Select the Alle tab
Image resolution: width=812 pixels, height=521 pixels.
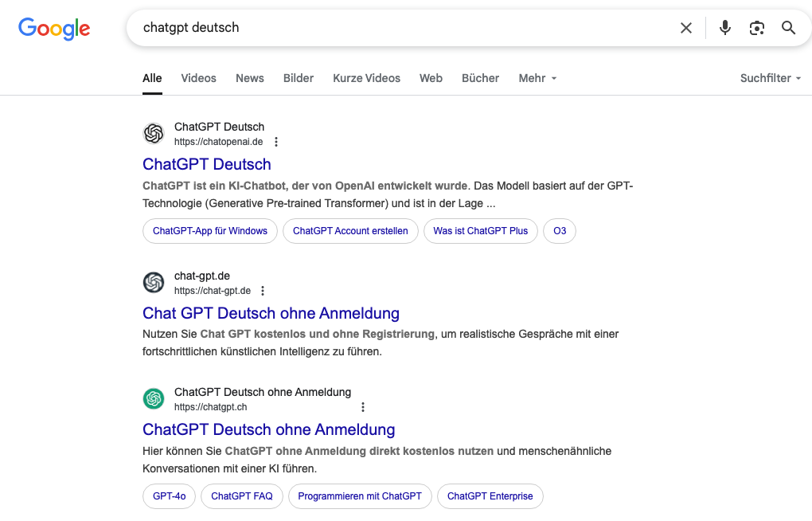(152, 78)
